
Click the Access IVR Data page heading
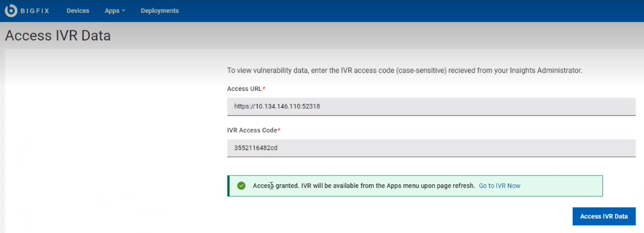pyautogui.click(x=58, y=36)
